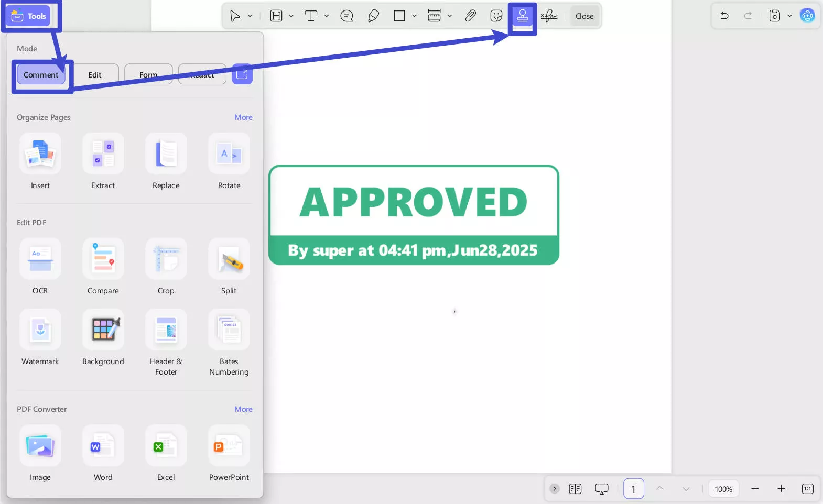
Task: Choose the Sticker tool icon
Action: click(x=496, y=16)
